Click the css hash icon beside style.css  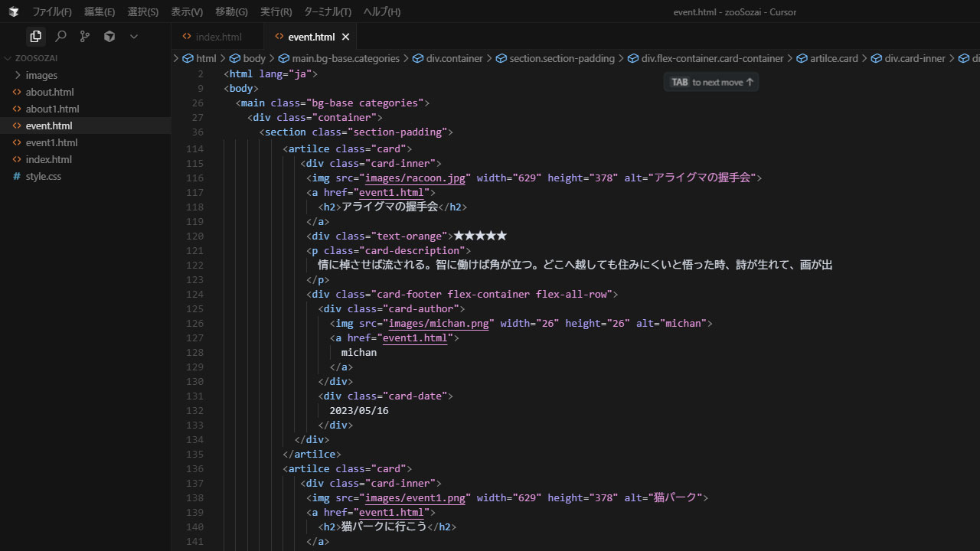17,176
